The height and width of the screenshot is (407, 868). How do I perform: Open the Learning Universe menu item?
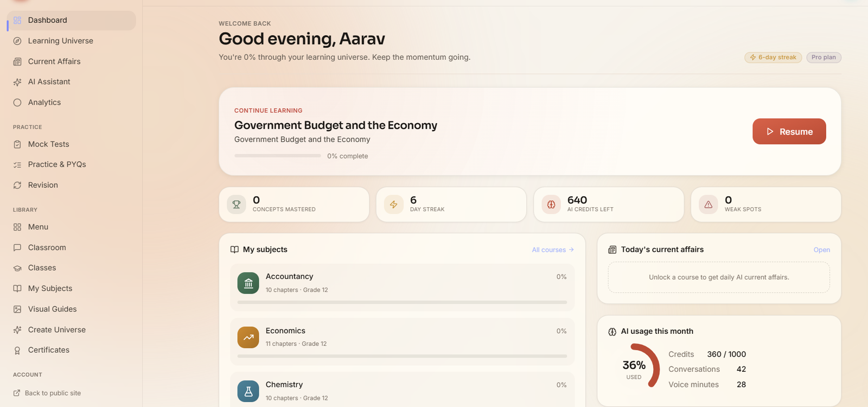tap(72, 41)
